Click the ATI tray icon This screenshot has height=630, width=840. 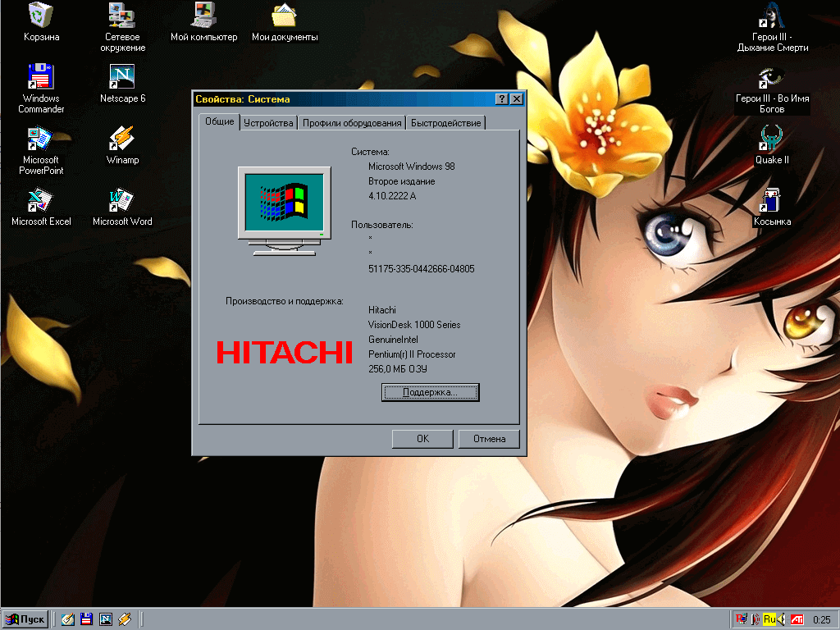(x=797, y=619)
